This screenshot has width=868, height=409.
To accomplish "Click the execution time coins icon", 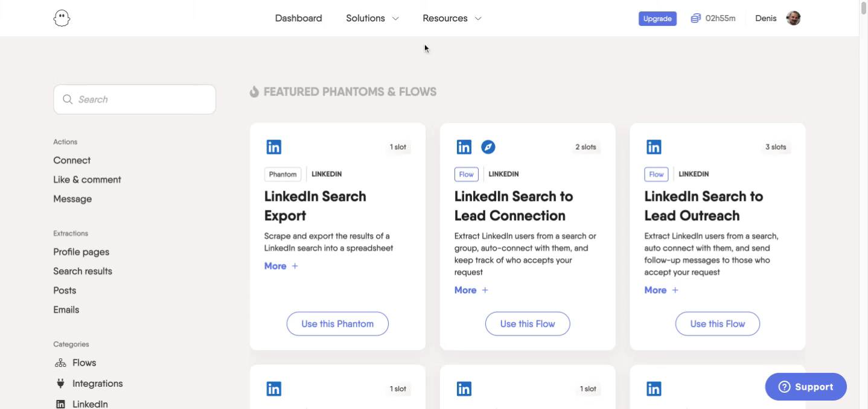I will [x=696, y=18].
